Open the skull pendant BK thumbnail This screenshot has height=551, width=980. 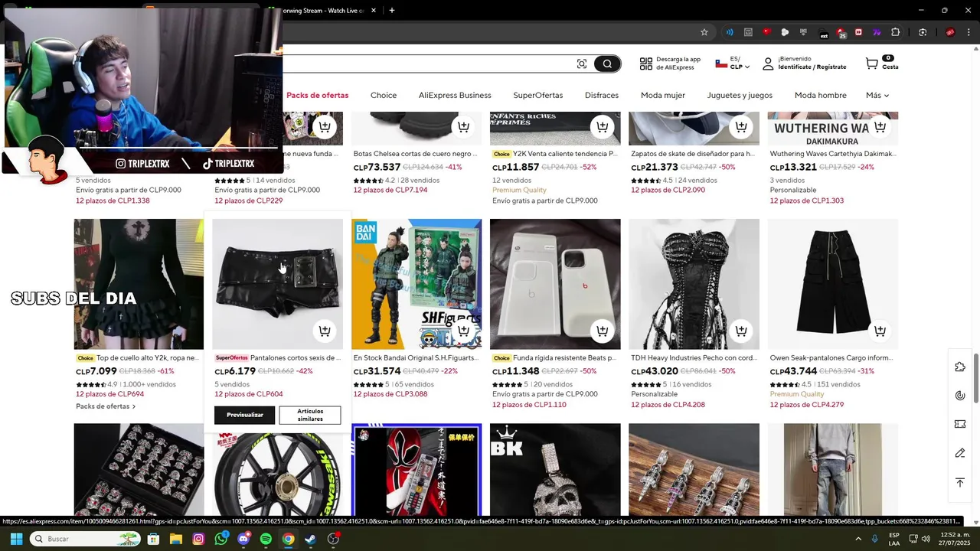[555, 469]
